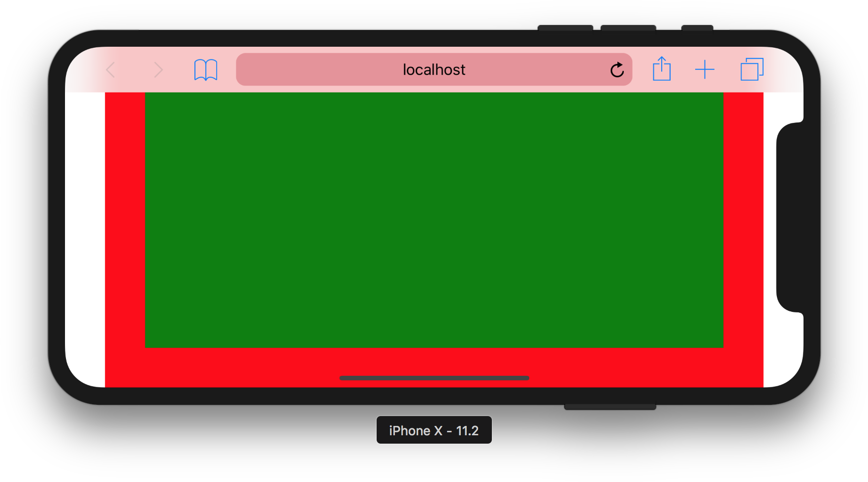
Task: Tap the iPhone X - 11.2 device label
Action: click(x=434, y=430)
